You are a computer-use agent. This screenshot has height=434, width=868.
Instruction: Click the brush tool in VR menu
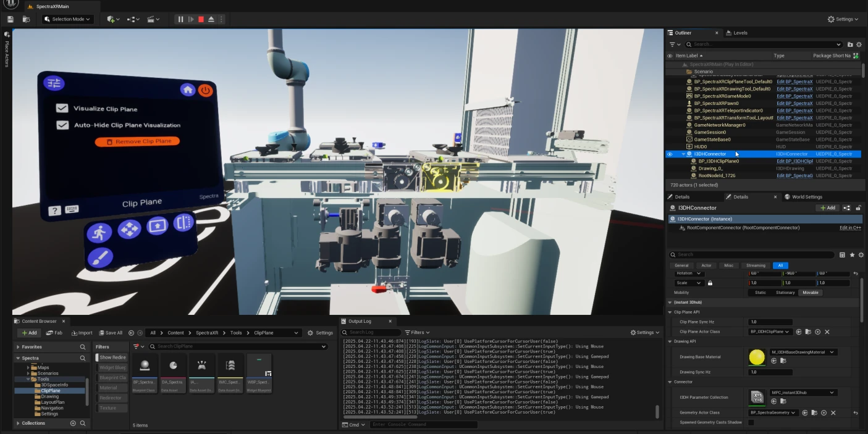99,257
